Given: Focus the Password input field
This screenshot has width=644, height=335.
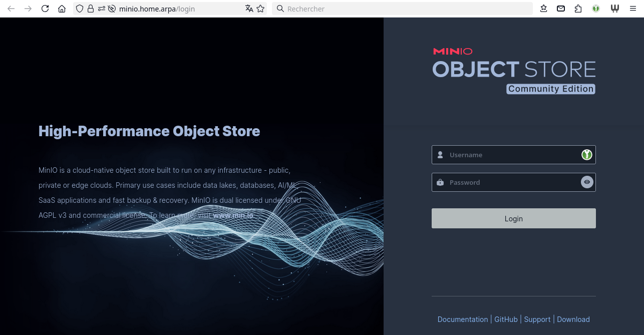Looking at the screenshot, I should [x=514, y=182].
